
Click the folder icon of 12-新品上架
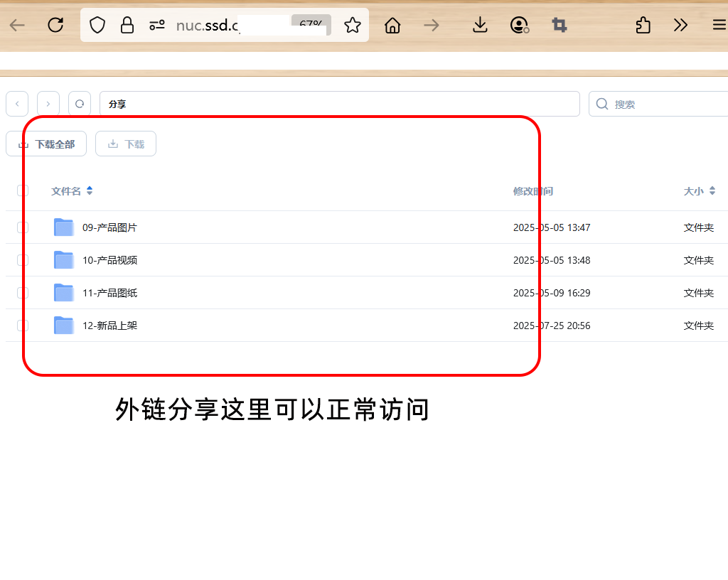63,326
